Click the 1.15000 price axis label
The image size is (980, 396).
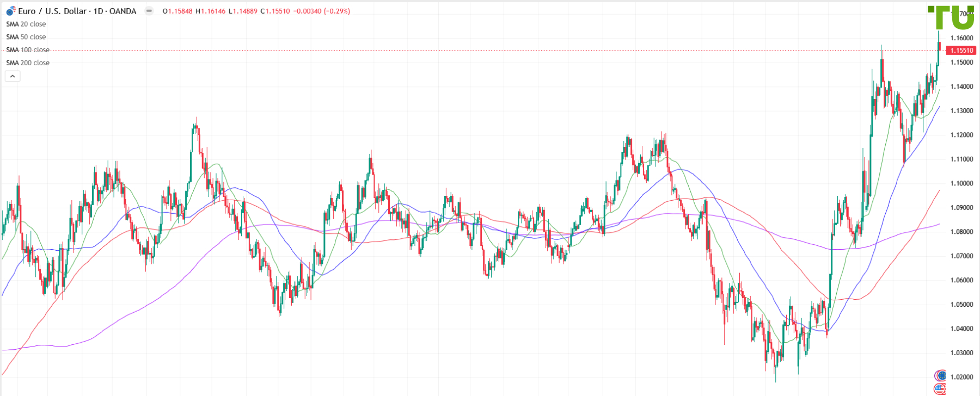(961, 62)
